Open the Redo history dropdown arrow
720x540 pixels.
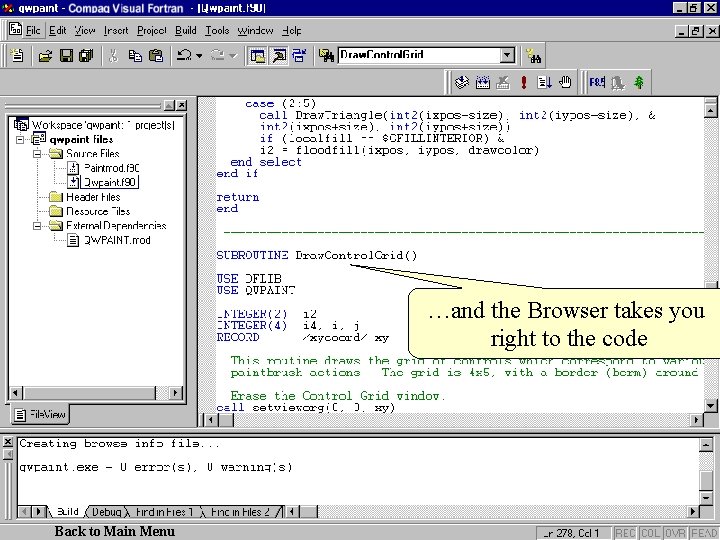pos(232,56)
